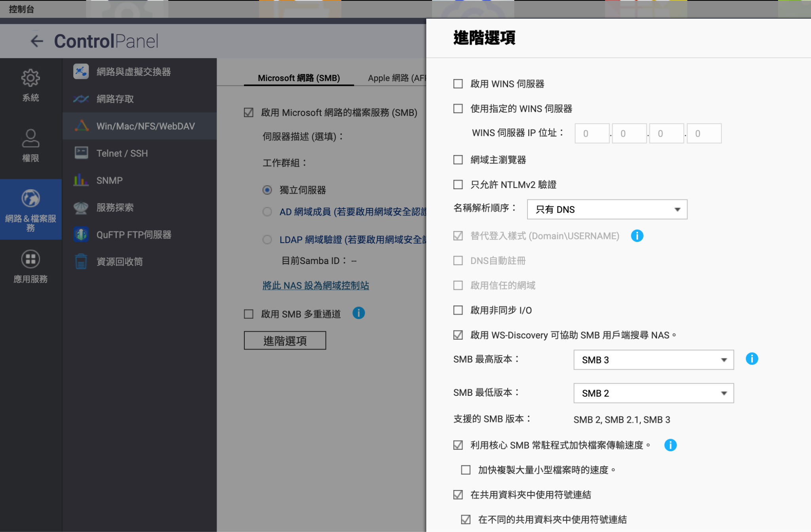Click info icon next to 啟用 SMB 多重通道
Screen dimensions: 811x532
pos(358,313)
